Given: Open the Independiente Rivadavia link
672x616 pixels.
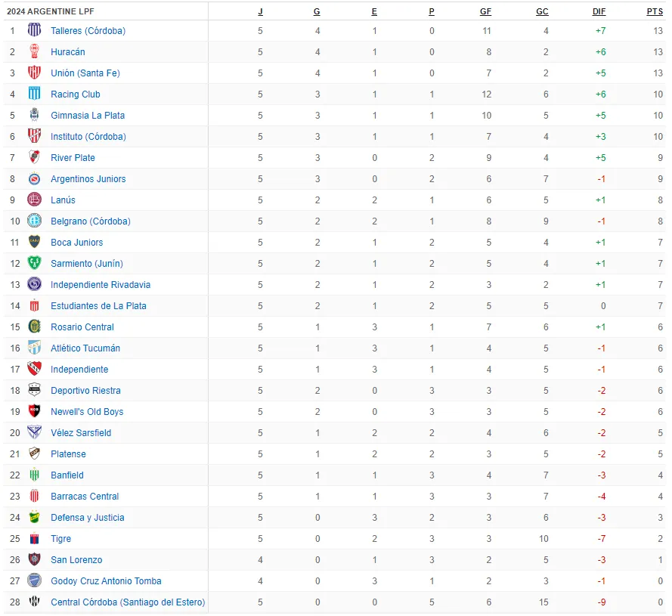Looking at the screenshot, I should pyautogui.click(x=101, y=285).
